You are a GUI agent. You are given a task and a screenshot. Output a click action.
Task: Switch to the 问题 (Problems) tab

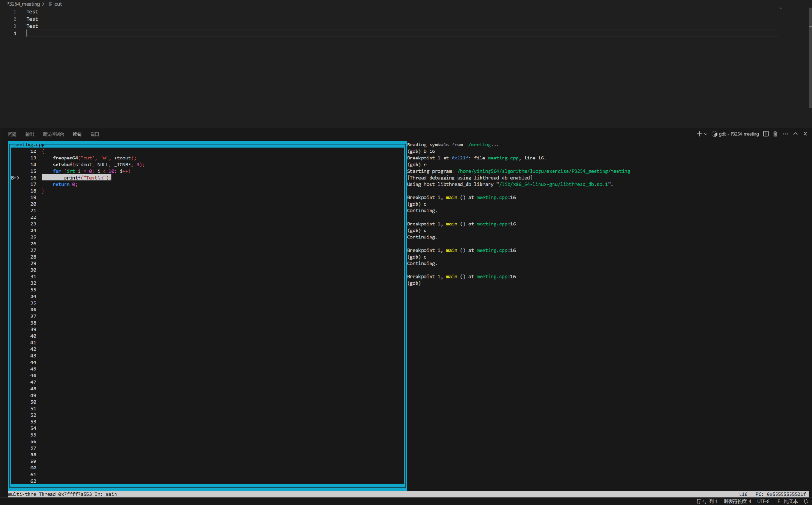[12, 134]
